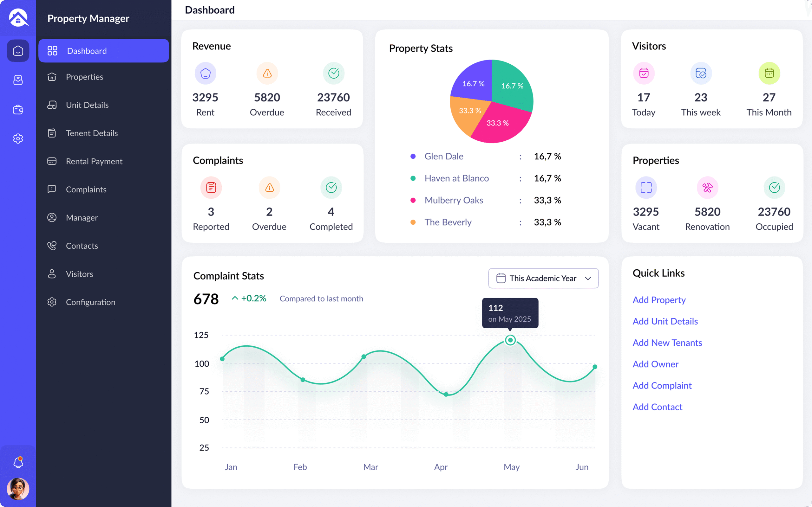812x507 pixels.
Task: Go to Tenent Details in sidebar
Action: click(92, 133)
